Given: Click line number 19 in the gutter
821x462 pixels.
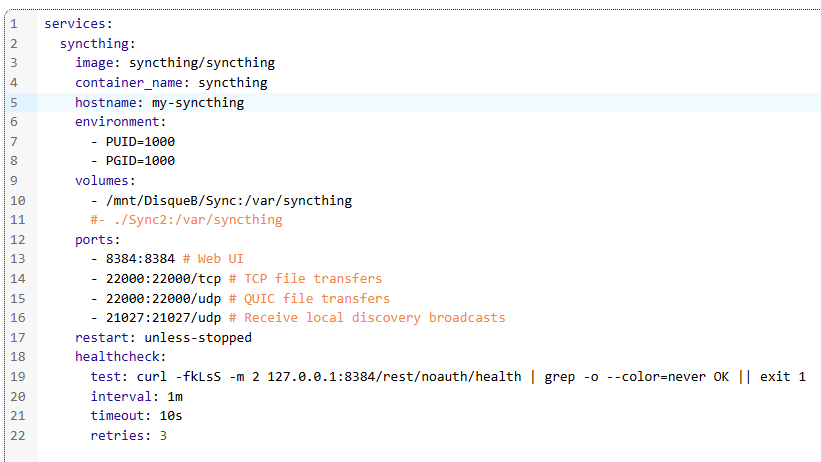Looking at the screenshot, I should 18,377.
